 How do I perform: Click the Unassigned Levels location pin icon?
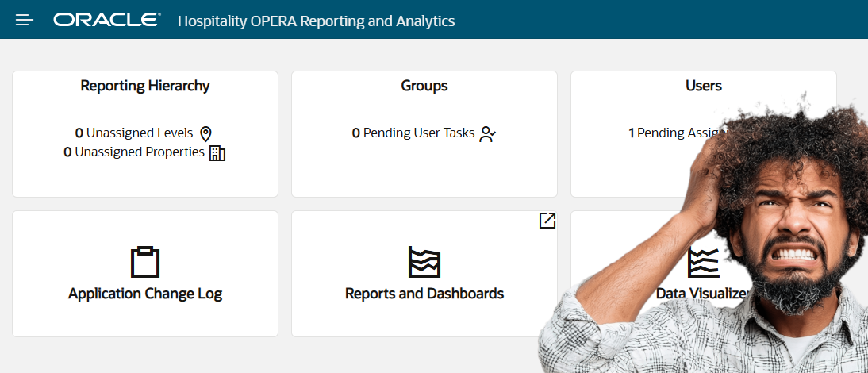click(206, 134)
